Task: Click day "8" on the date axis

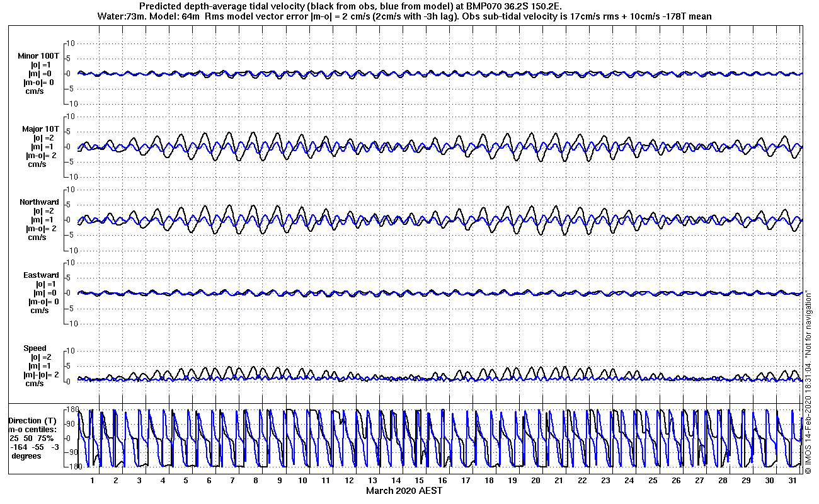Action: pos(256,481)
